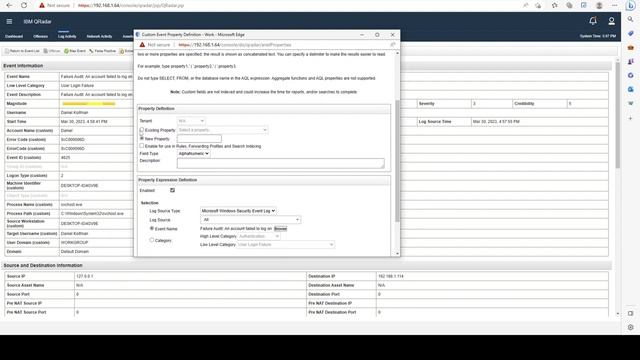640x360 pixels.
Task: Click the browser favorites star icon
Action: tap(554, 5)
